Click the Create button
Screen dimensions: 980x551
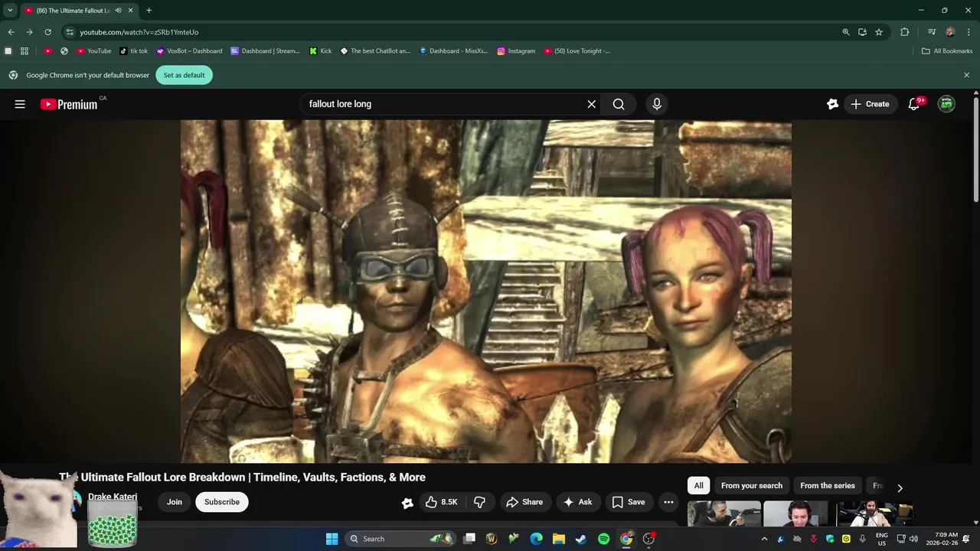pos(871,104)
